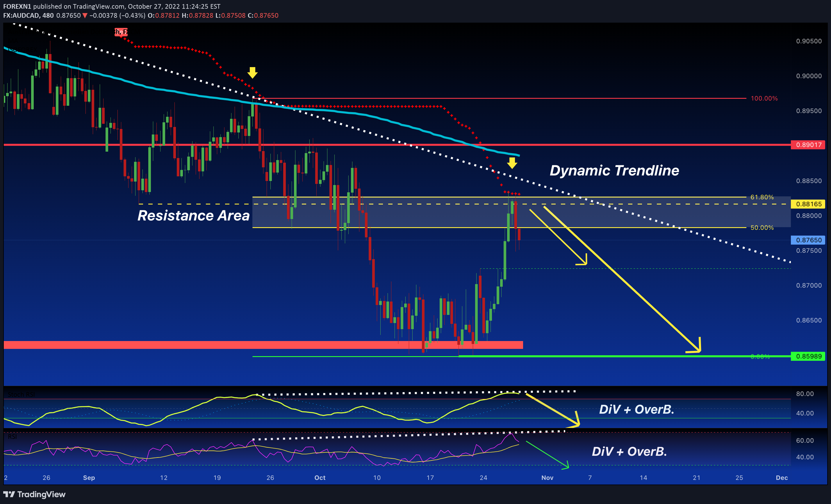Click date 26 just before Sep
Image resolution: width=831 pixels, height=504 pixels.
[x=47, y=478]
